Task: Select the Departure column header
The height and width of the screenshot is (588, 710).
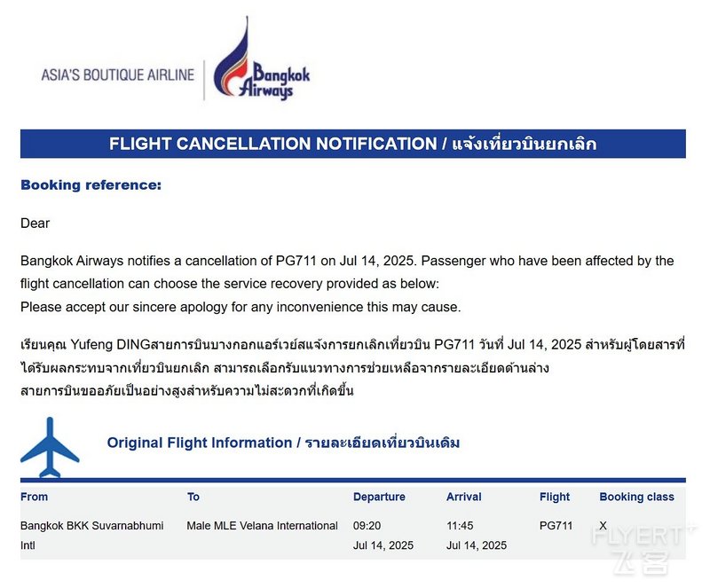Action: [x=379, y=497]
